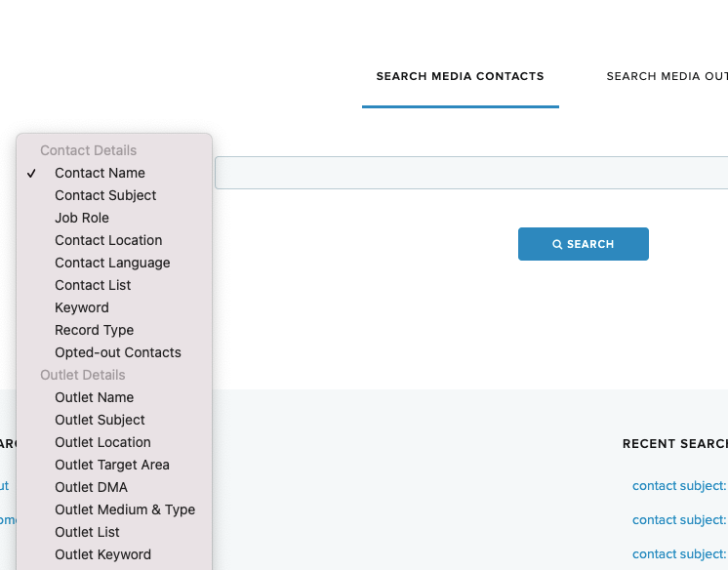Open the first recent contact subject search
Viewport: 728px width, 570px height.
[679, 485]
